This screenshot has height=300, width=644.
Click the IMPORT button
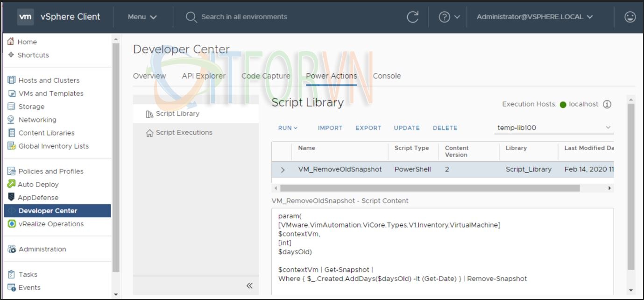pos(330,128)
